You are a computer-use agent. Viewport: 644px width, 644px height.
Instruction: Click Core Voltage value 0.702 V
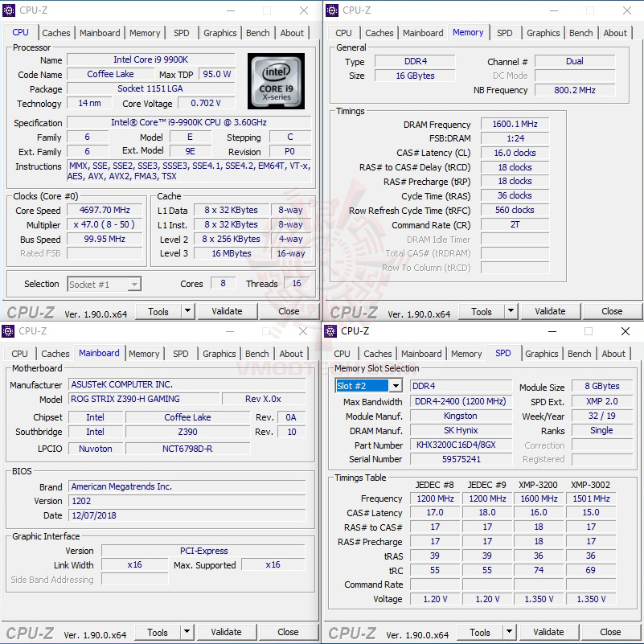click(x=206, y=103)
